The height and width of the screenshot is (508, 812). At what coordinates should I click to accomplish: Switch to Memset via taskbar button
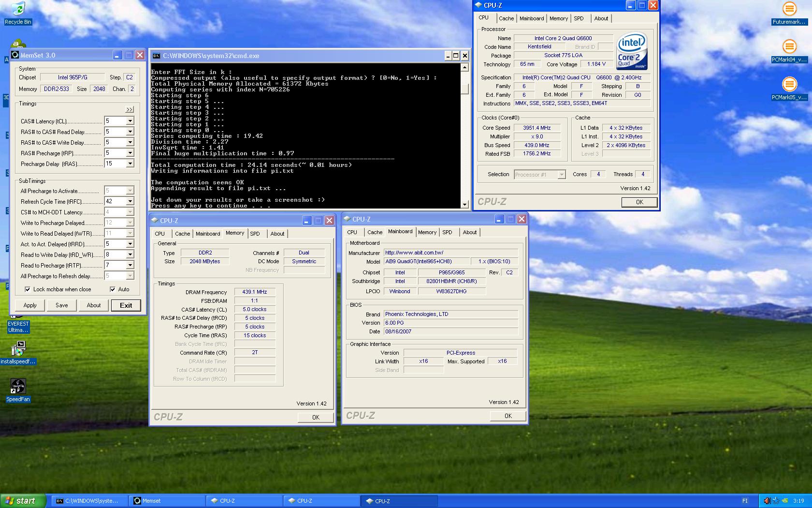[167, 501]
